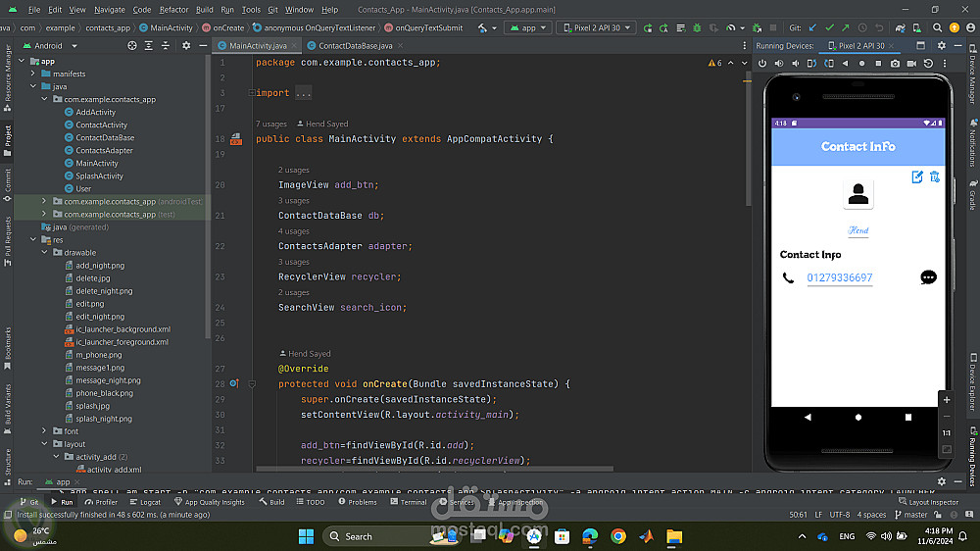Expand the manifests folder in project tree
This screenshot has height=551, width=980.
(32, 74)
